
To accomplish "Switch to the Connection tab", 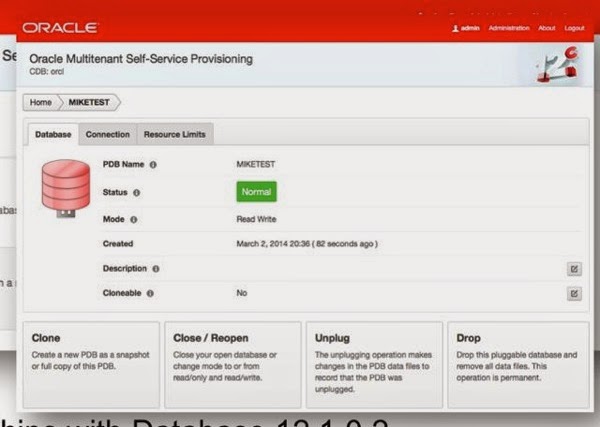I will click(108, 134).
